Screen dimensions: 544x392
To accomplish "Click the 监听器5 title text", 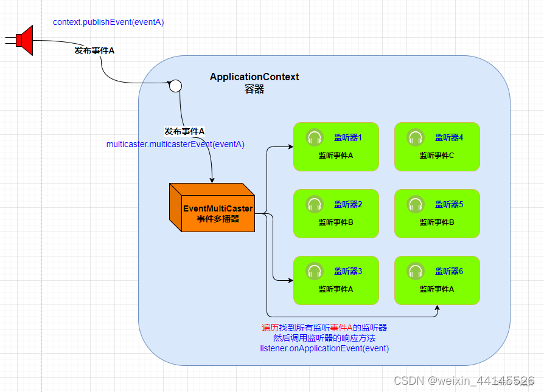I will [449, 204].
